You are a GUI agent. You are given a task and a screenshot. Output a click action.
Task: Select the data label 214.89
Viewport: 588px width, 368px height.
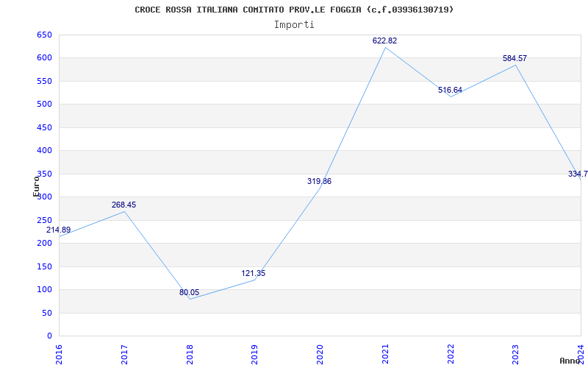[58, 230]
